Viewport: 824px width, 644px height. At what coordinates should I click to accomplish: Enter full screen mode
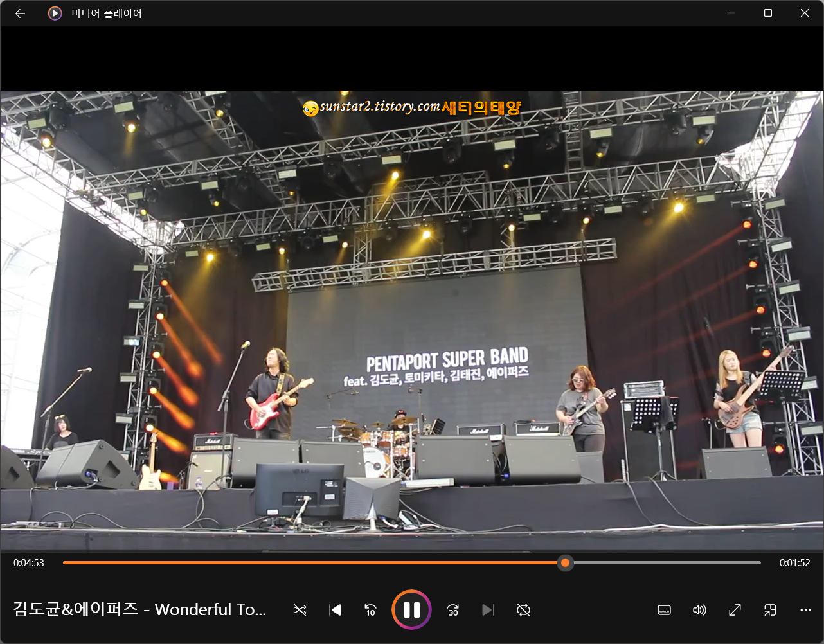coord(735,610)
